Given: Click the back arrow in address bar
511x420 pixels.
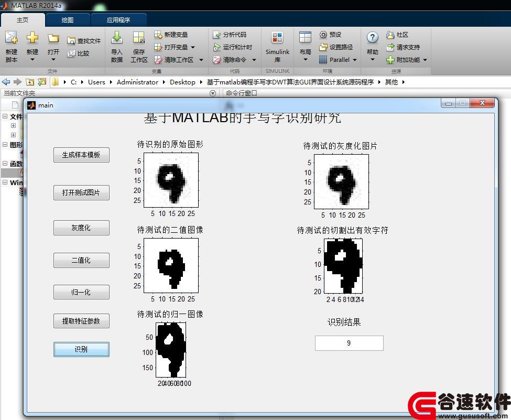Looking at the screenshot, I should point(6,82).
